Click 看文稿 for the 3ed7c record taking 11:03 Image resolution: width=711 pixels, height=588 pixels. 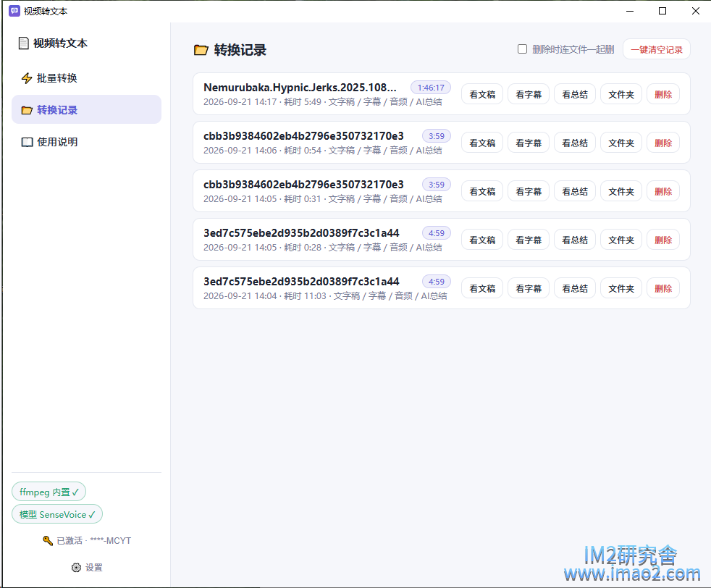point(482,288)
